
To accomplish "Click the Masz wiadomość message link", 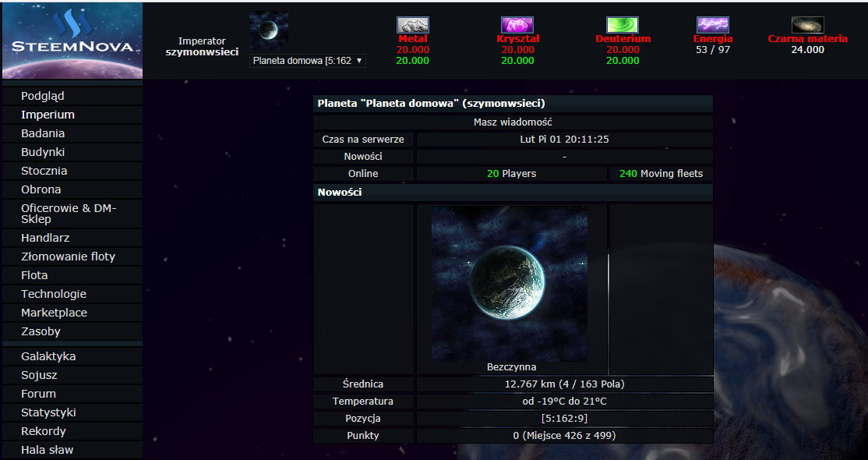I will (x=513, y=122).
